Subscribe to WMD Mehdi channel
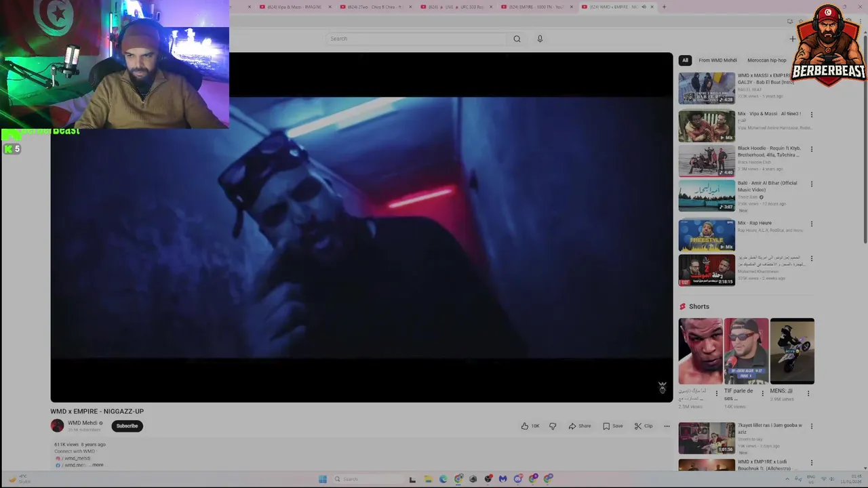The image size is (868, 488). coord(127,426)
